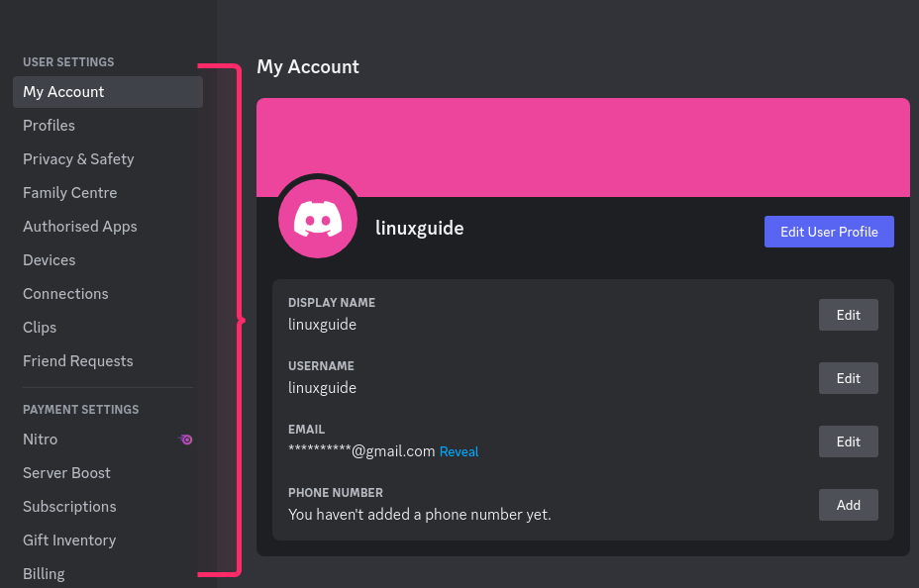View Subscriptions page

click(69, 507)
